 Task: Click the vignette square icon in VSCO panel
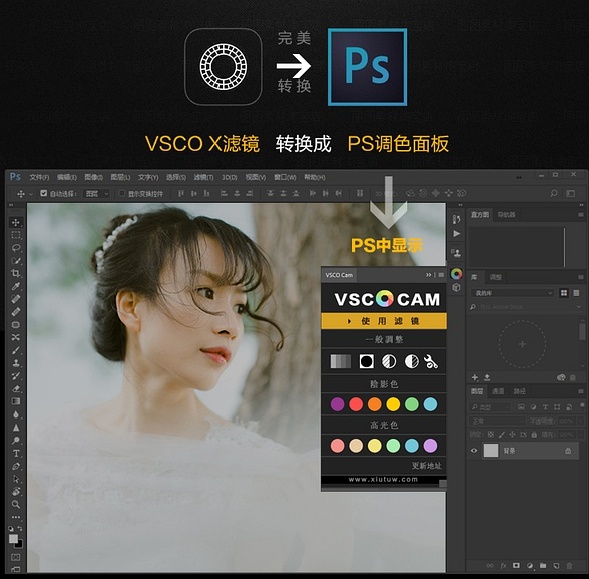tap(366, 361)
